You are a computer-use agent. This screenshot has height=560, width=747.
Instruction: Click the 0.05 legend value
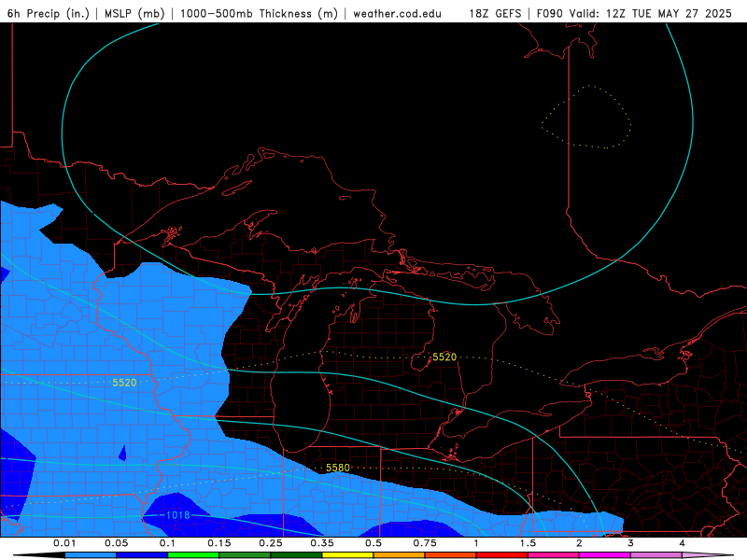pos(116,543)
